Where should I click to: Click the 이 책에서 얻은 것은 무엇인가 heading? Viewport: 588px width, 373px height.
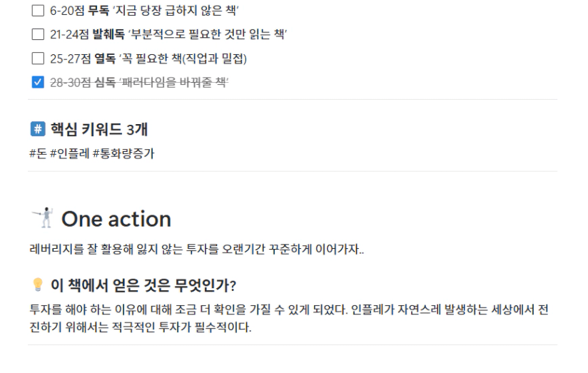[142, 286]
